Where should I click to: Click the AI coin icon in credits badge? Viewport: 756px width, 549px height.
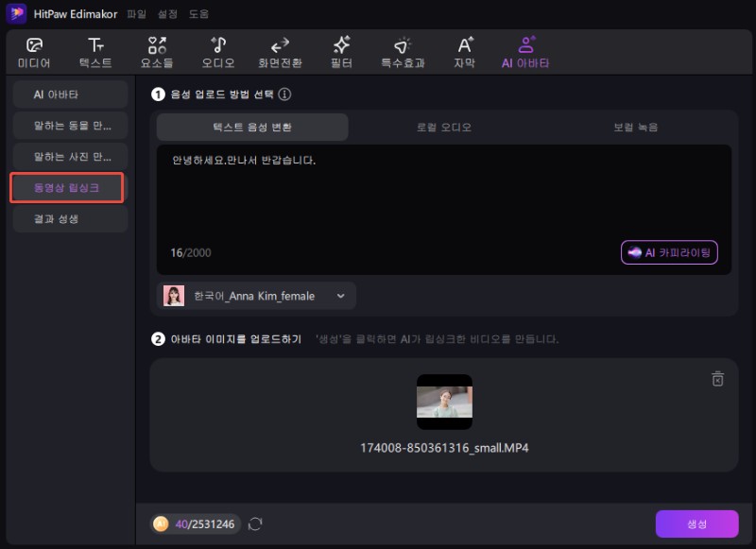click(161, 523)
